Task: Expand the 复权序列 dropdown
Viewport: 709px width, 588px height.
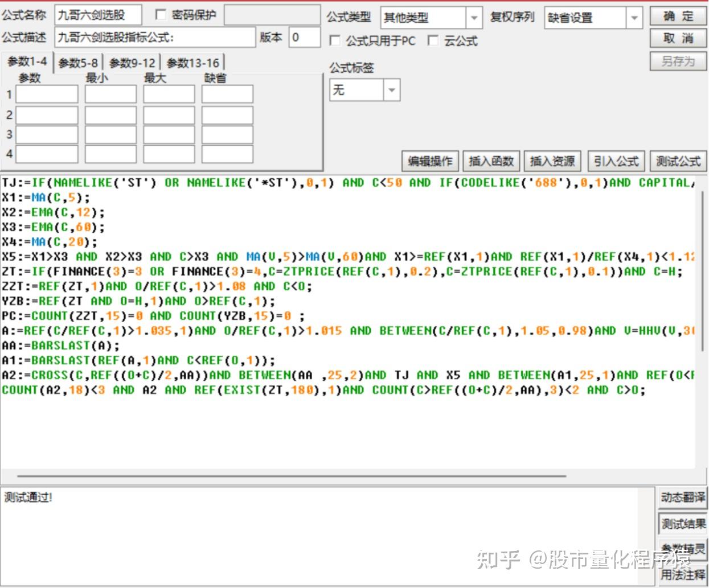Action: tap(634, 18)
